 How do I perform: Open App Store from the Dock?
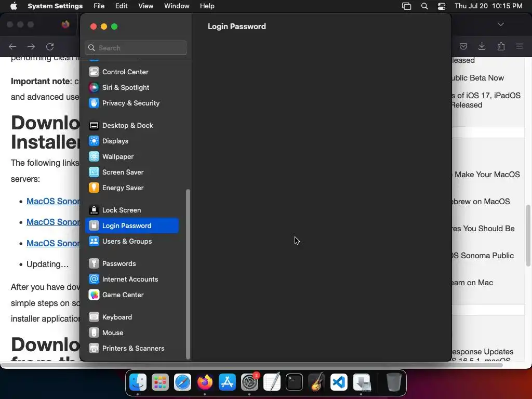click(227, 382)
